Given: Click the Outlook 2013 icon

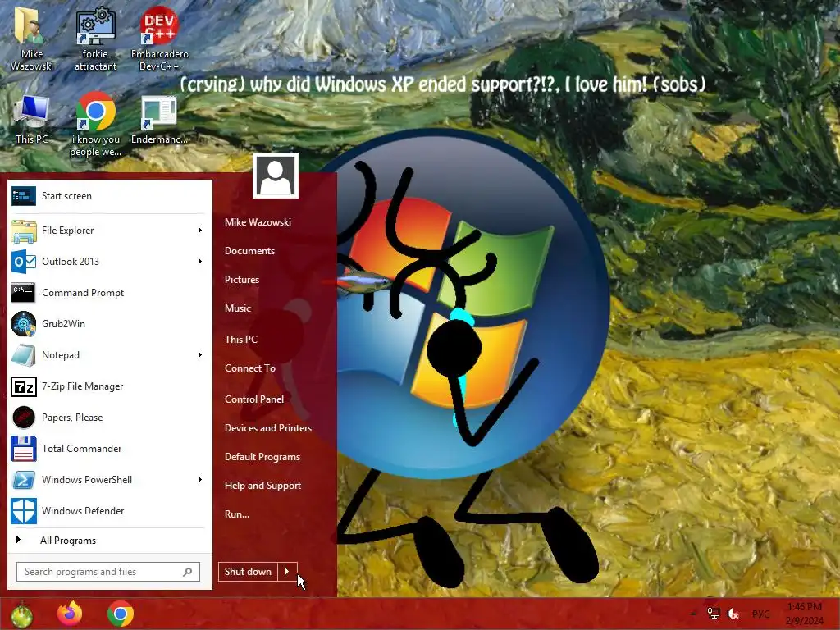Looking at the screenshot, I should point(24,262).
